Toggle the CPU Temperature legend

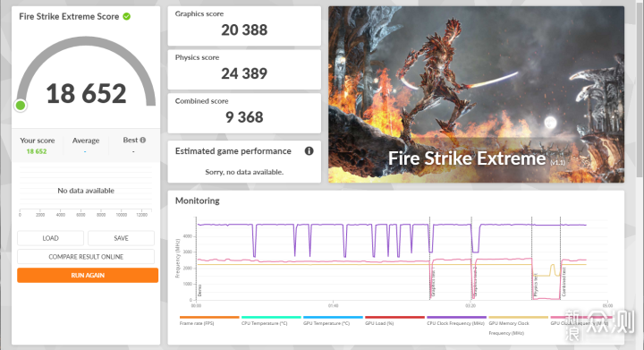(x=271, y=320)
